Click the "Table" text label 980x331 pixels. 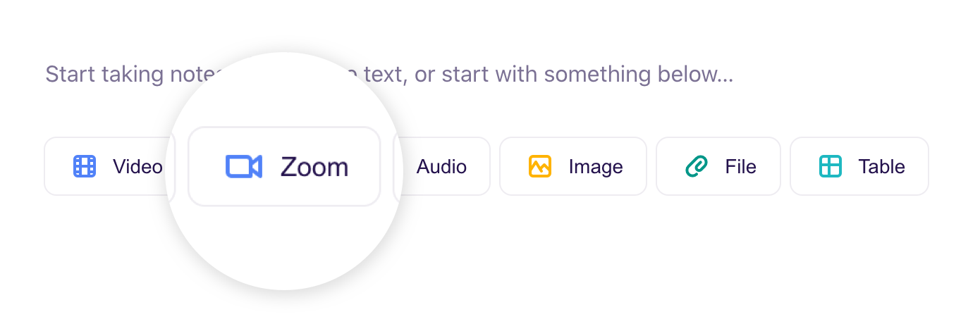881,167
